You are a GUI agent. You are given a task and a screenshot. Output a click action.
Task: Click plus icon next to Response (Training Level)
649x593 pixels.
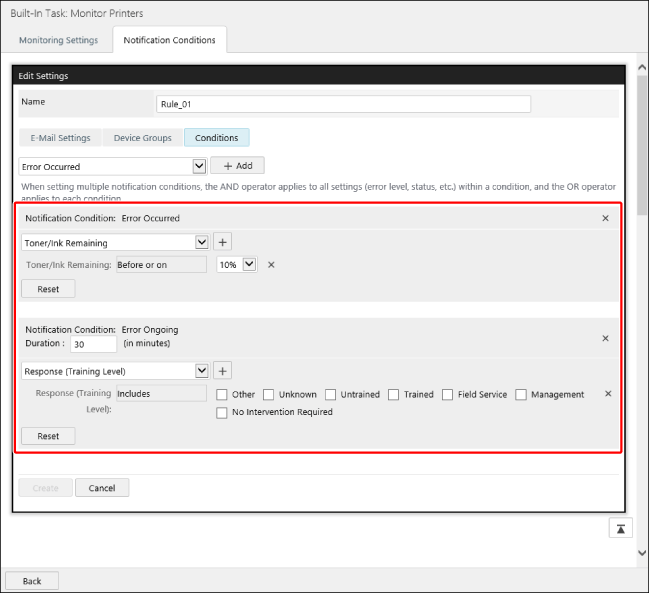[222, 371]
